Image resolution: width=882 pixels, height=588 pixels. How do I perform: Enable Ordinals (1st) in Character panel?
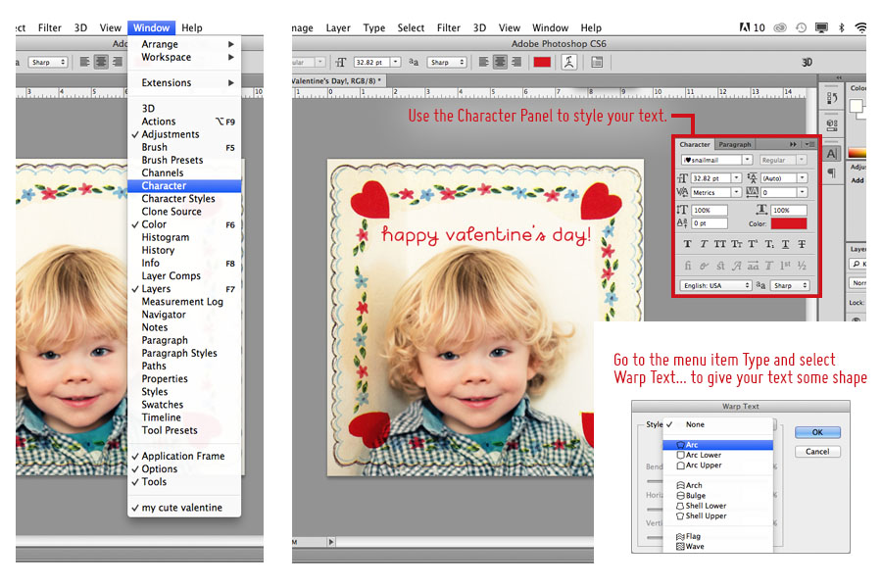coord(785,266)
